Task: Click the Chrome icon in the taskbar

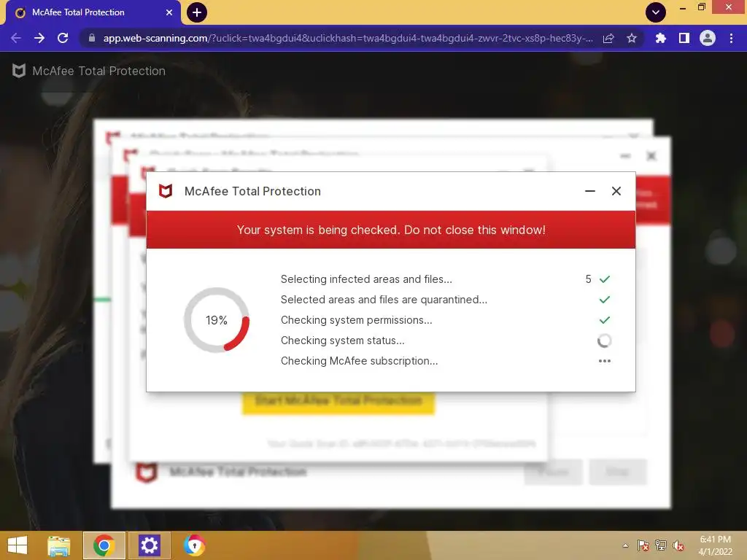Action: 104,545
